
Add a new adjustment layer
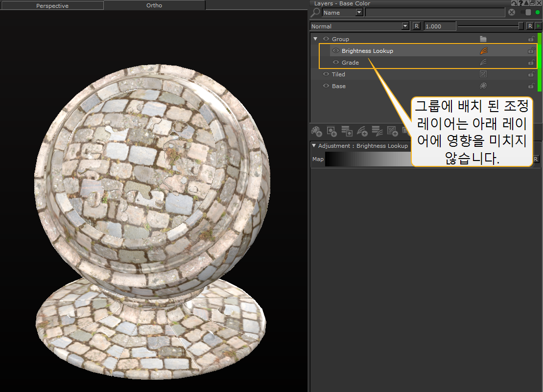pos(362,131)
